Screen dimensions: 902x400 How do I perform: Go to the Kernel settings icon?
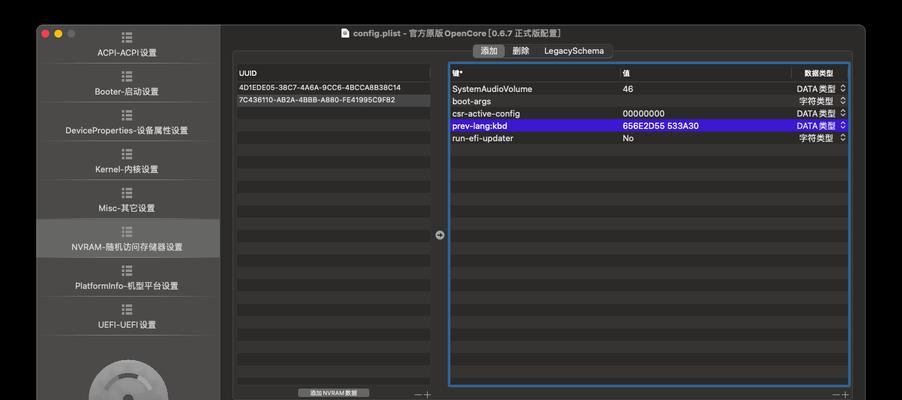pos(127,154)
